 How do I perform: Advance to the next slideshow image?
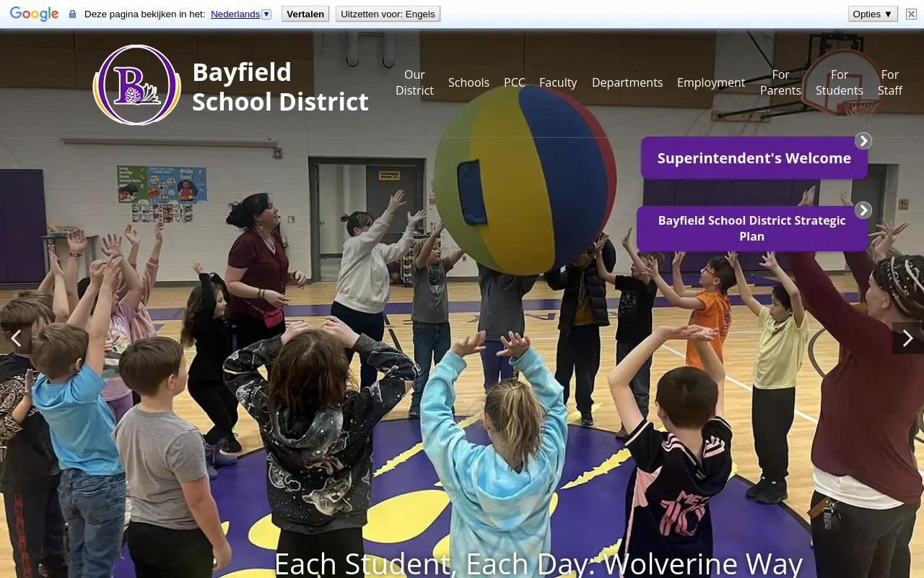click(x=908, y=338)
